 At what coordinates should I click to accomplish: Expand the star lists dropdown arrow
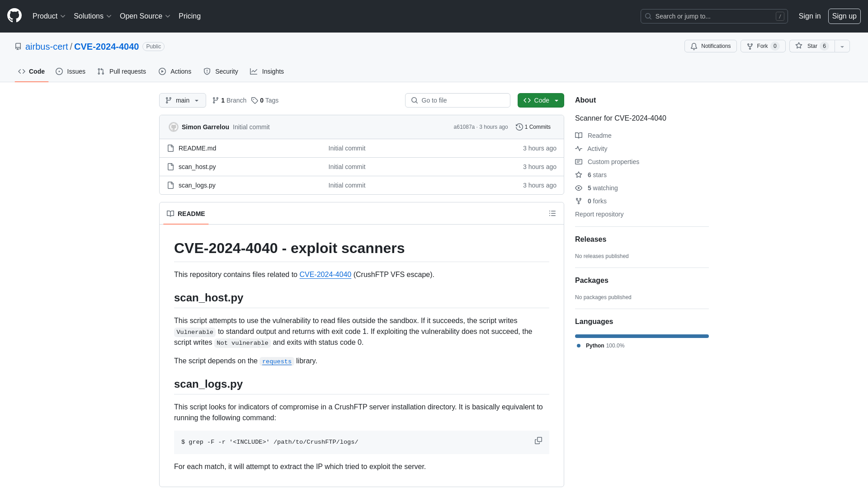842,46
